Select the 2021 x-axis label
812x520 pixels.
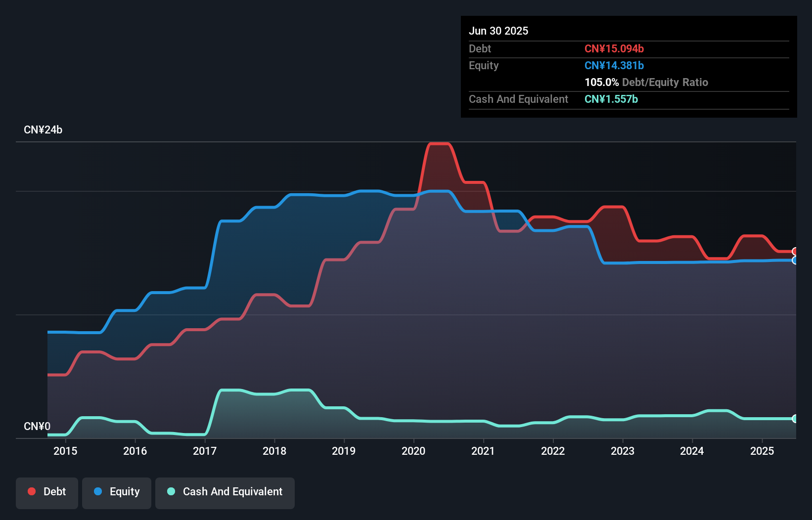point(483,451)
